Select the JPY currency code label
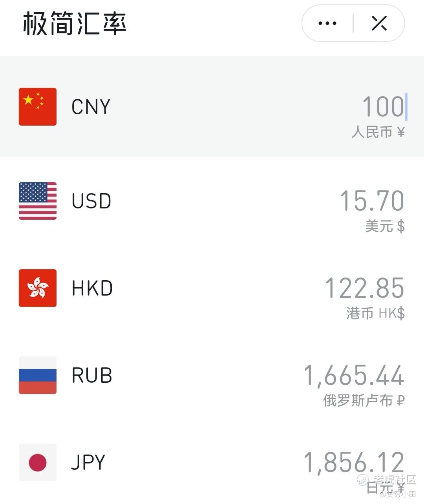 (x=88, y=462)
